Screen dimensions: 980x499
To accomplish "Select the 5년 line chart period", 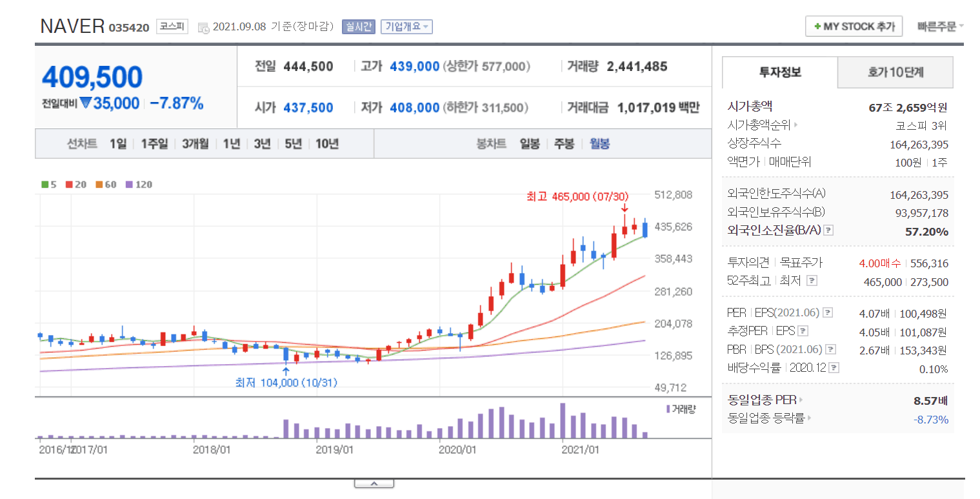I will pos(293,144).
